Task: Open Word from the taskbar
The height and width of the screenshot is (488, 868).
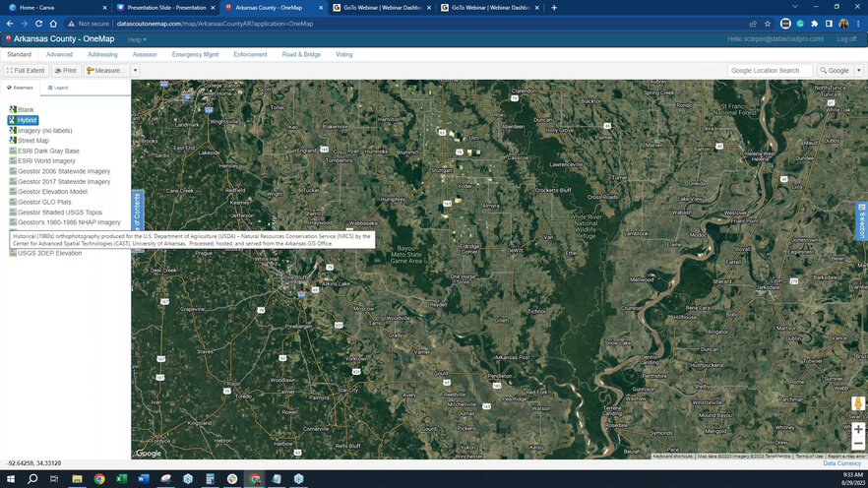Action: click(144, 478)
